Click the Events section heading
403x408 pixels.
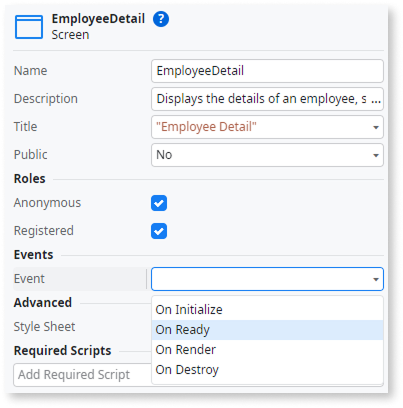(x=33, y=255)
